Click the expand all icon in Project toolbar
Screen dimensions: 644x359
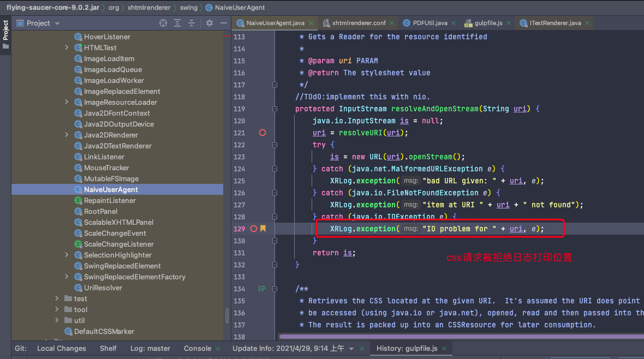pyautogui.click(x=177, y=23)
